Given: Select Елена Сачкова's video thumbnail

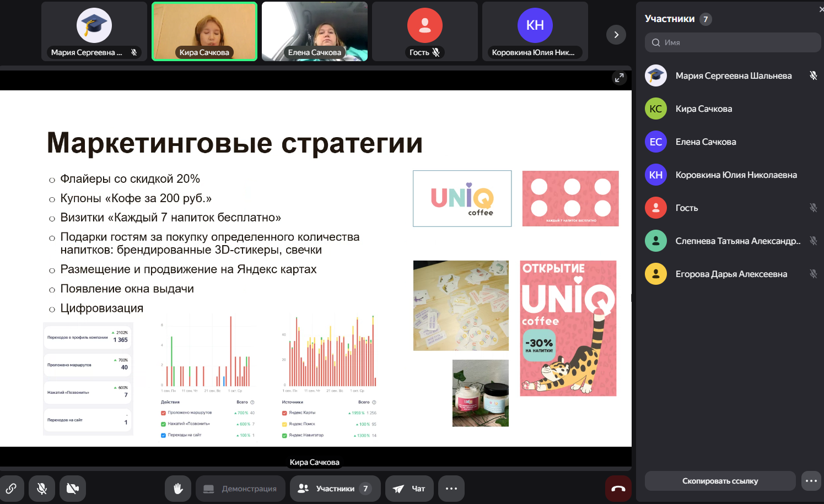Looking at the screenshot, I should (314, 31).
